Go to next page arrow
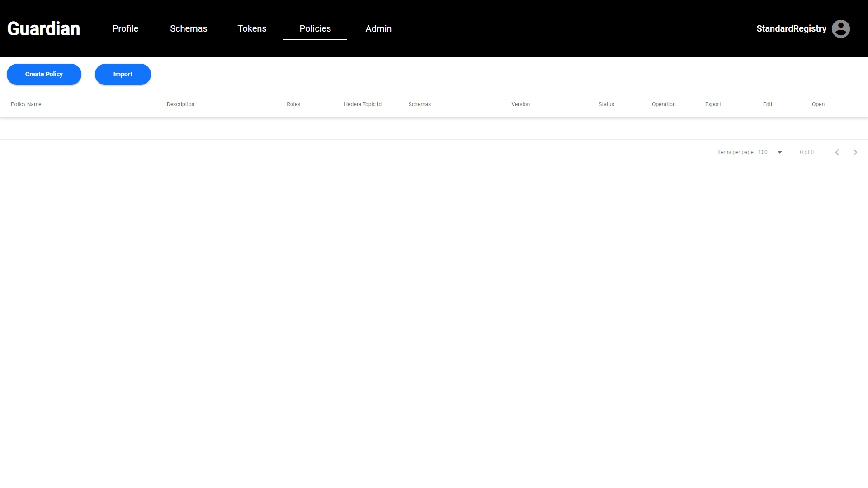Image resolution: width=868 pixels, height=488 pixels. [855, 152]
